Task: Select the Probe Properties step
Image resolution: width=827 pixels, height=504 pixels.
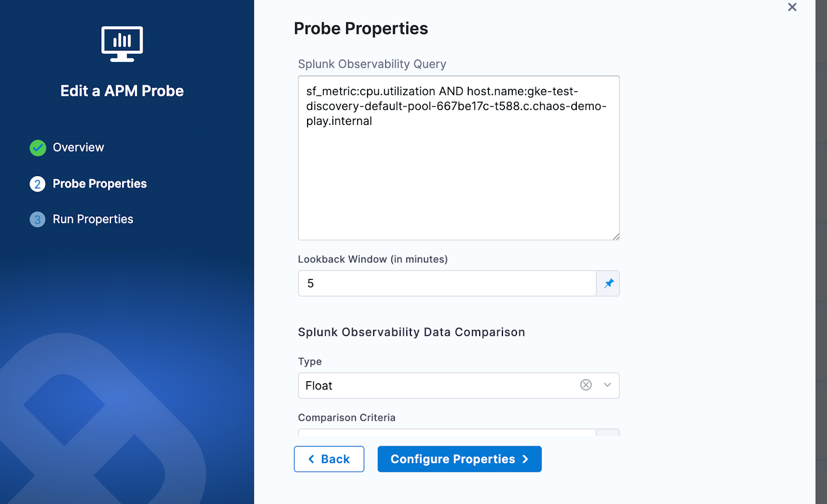Action: (x=100, y=184)
